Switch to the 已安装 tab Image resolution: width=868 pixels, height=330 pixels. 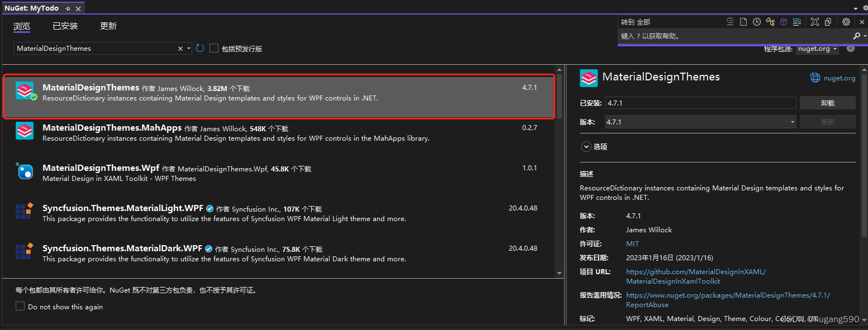(x=64, y=26)
